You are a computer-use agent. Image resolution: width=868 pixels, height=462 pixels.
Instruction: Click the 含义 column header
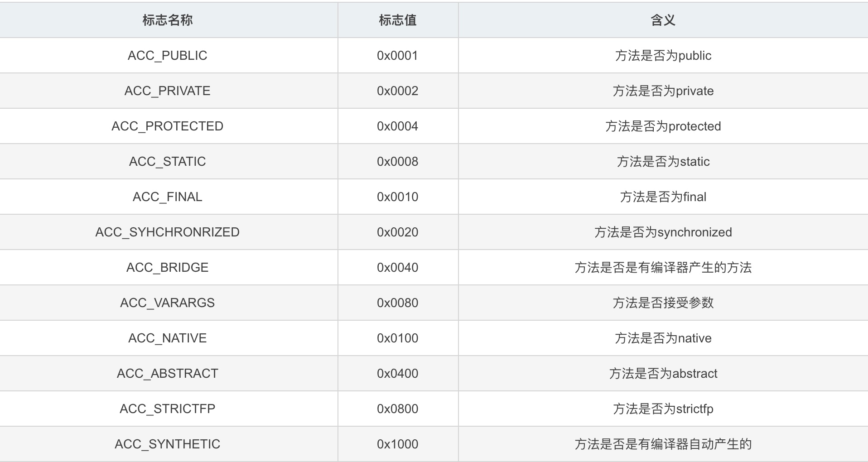point(663,20)
